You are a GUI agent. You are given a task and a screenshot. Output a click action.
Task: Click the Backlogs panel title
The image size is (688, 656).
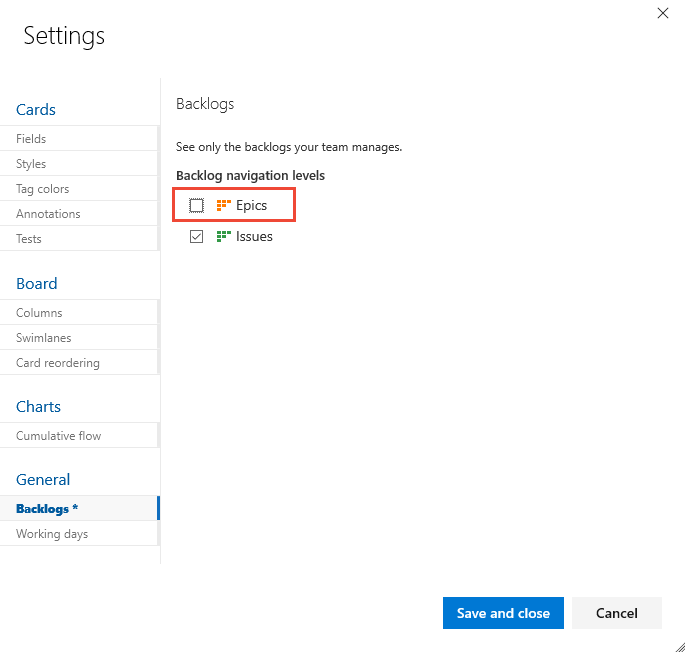pos(205,104)
